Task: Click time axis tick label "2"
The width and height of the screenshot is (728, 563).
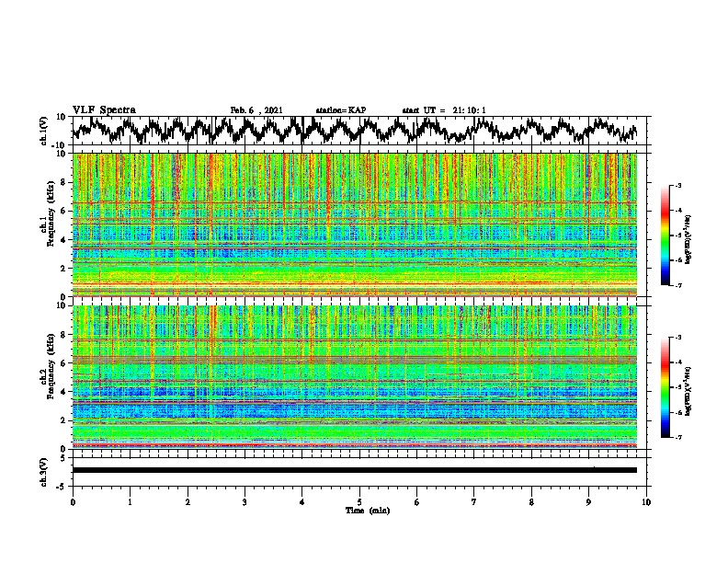Action: click(x=188, y=502)
